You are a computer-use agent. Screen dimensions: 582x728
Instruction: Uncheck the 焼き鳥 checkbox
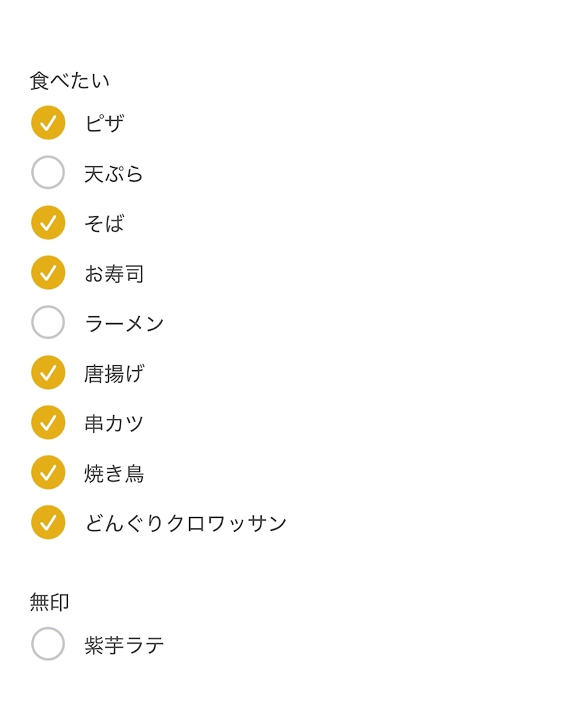point(48,473)
